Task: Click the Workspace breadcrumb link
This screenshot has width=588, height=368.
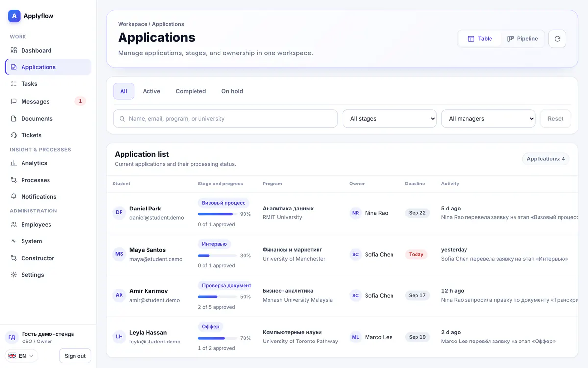Action: (x=132, y=24)
